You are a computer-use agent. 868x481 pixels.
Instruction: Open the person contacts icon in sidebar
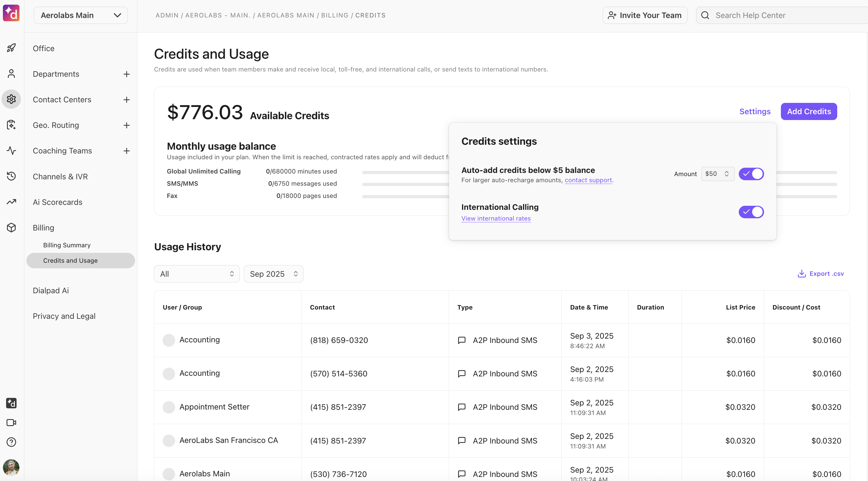click(11, 74)
